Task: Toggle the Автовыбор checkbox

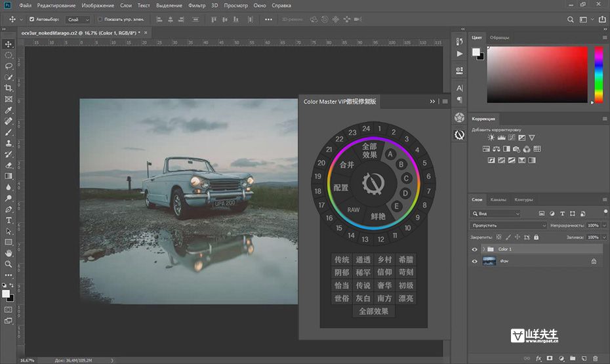Action: pos(31,20)
